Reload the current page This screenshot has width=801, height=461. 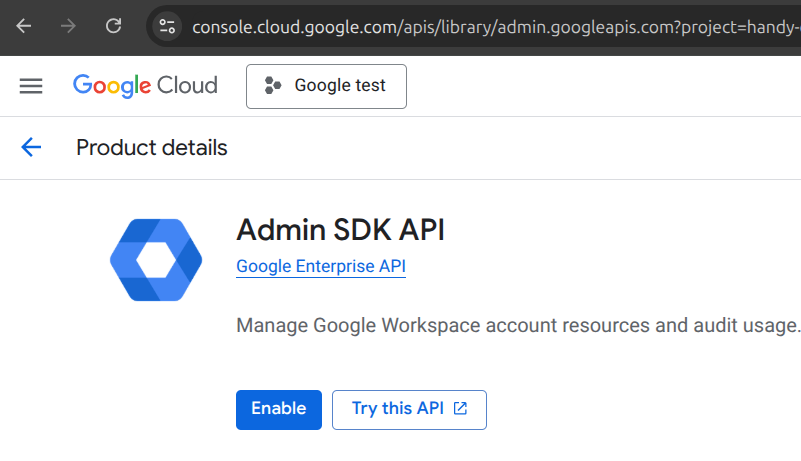click(114, 26)
